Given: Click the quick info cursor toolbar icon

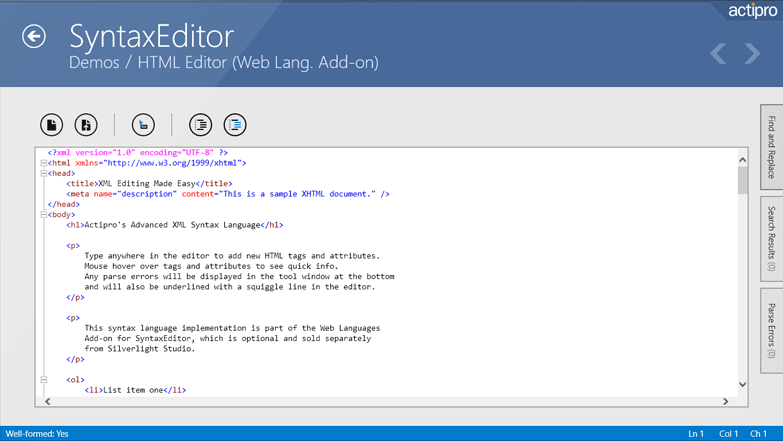Looking at the screenshot, I should 143,125.
